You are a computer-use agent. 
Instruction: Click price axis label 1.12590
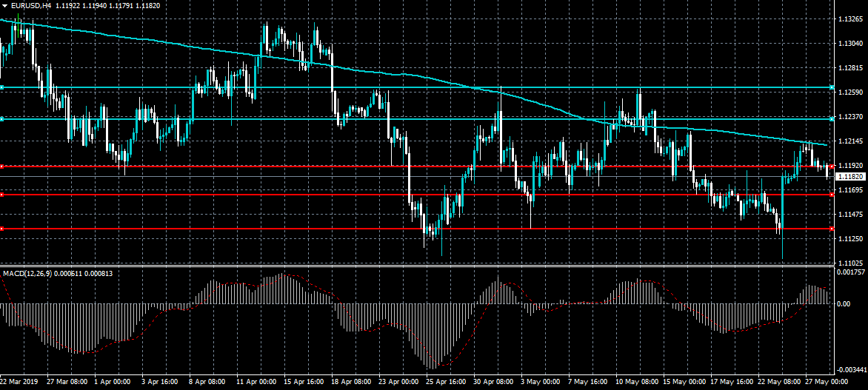tap(849, 92)
